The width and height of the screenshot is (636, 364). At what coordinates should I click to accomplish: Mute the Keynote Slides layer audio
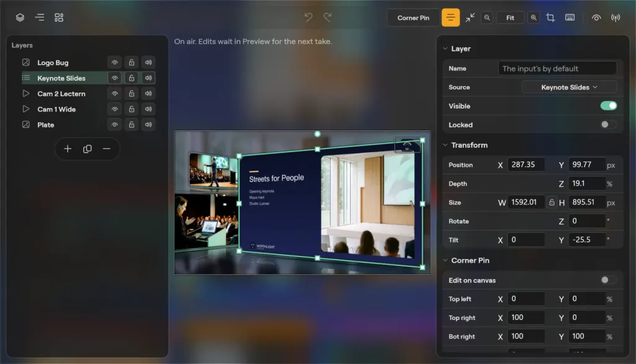click(x=148, y=78)
